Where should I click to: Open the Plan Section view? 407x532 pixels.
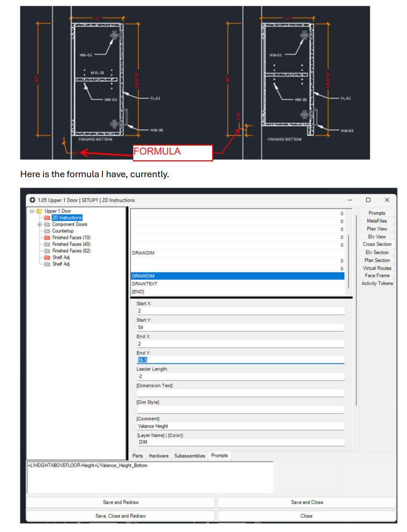377,260
